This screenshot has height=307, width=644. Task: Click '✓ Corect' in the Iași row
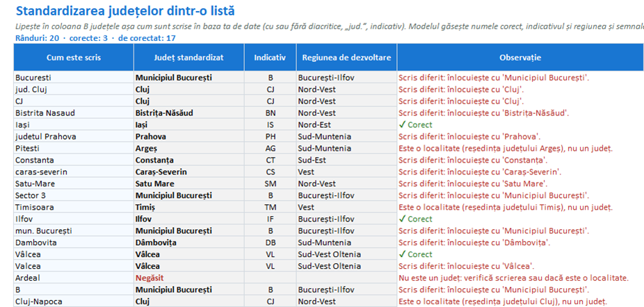pos(416,124)
